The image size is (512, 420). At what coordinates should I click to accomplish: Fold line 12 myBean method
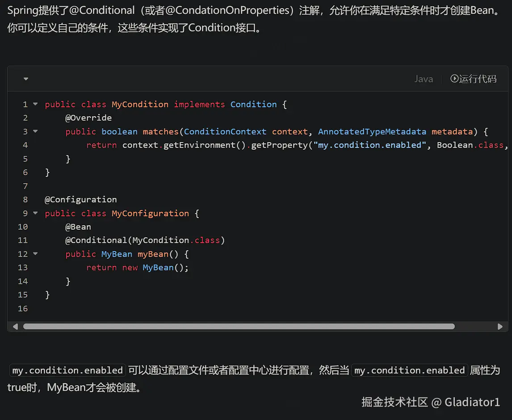(x=35, y=253)
